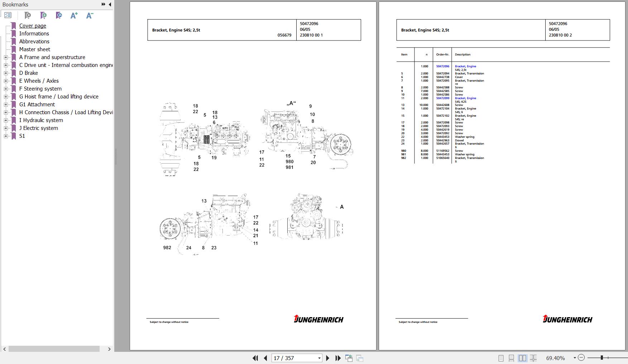
Task: Open the Informations bookmark
Action: (x=34, y=34)
